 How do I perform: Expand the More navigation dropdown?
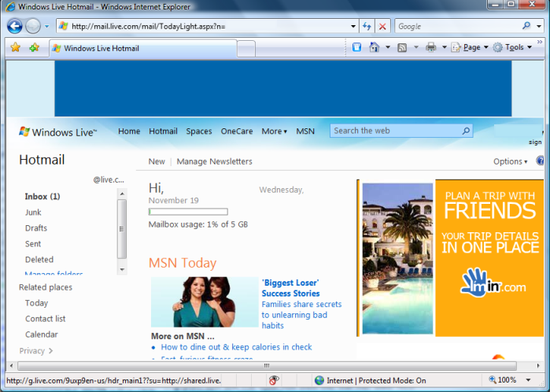[x=275, y=131]
